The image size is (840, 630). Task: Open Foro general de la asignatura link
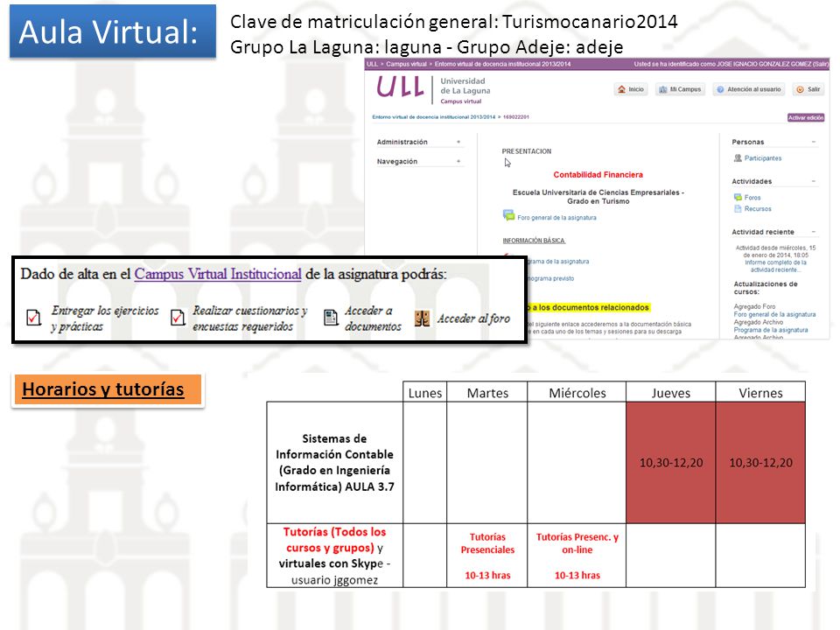click(x=556, y=218)
